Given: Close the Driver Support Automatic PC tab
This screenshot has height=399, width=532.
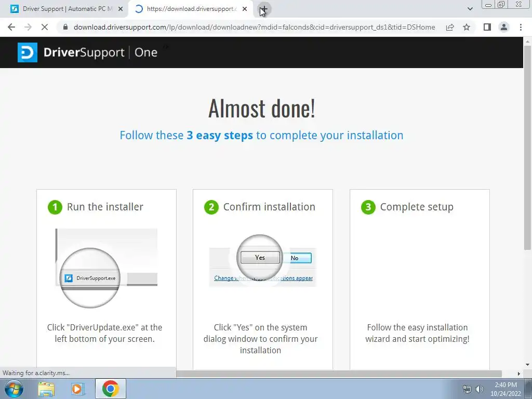Looking at the screenshot, I should (121, 9).
